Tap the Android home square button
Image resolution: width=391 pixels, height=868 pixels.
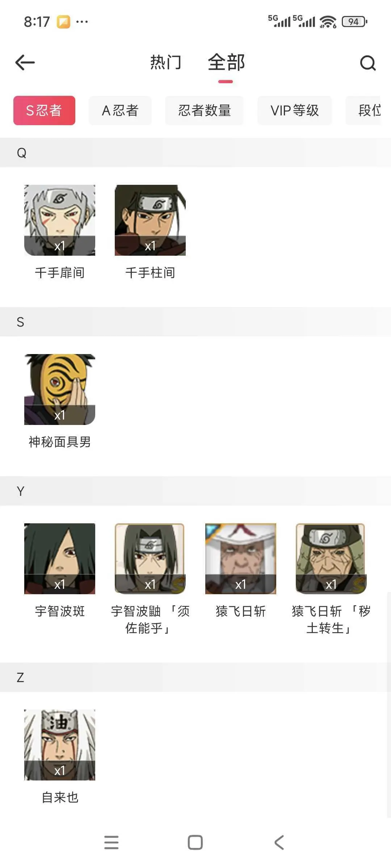tap(195, 842)
